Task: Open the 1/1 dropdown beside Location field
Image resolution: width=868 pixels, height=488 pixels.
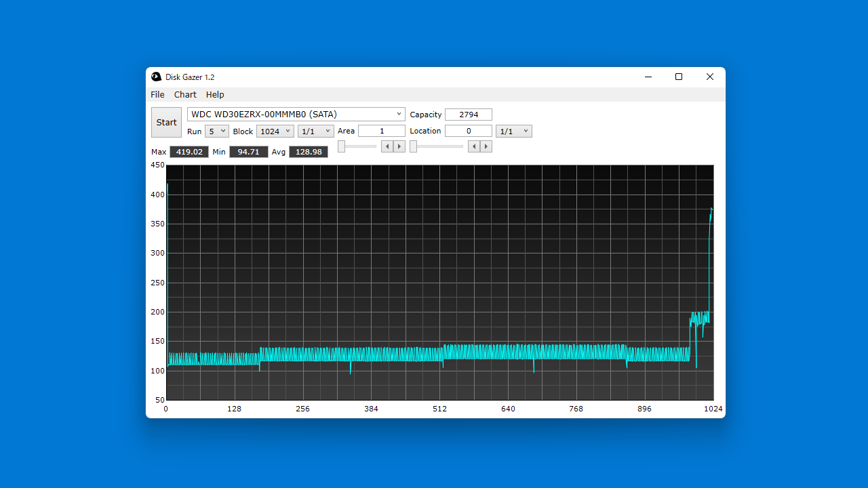Action: click(514, 131)
